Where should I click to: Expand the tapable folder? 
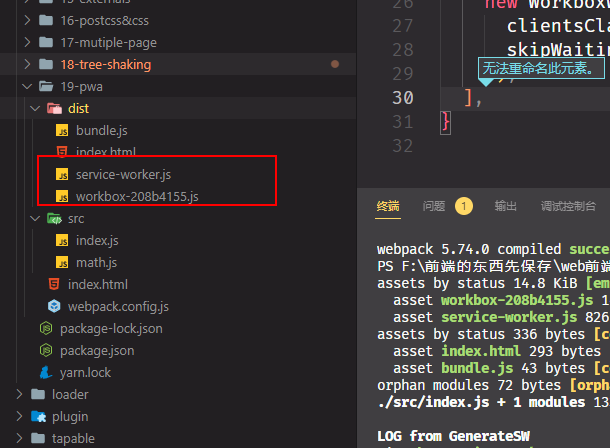pos(22,438)
